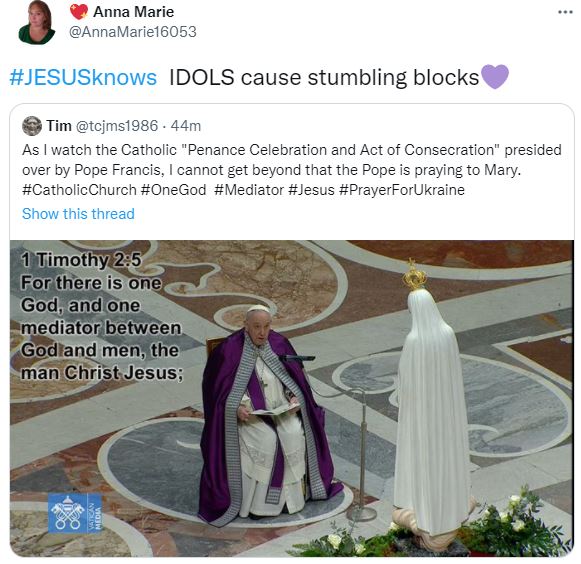Screen dimensions: 581x564
Task: Click the purple heart emoji in the tweet
Action: tap(494, 76)
